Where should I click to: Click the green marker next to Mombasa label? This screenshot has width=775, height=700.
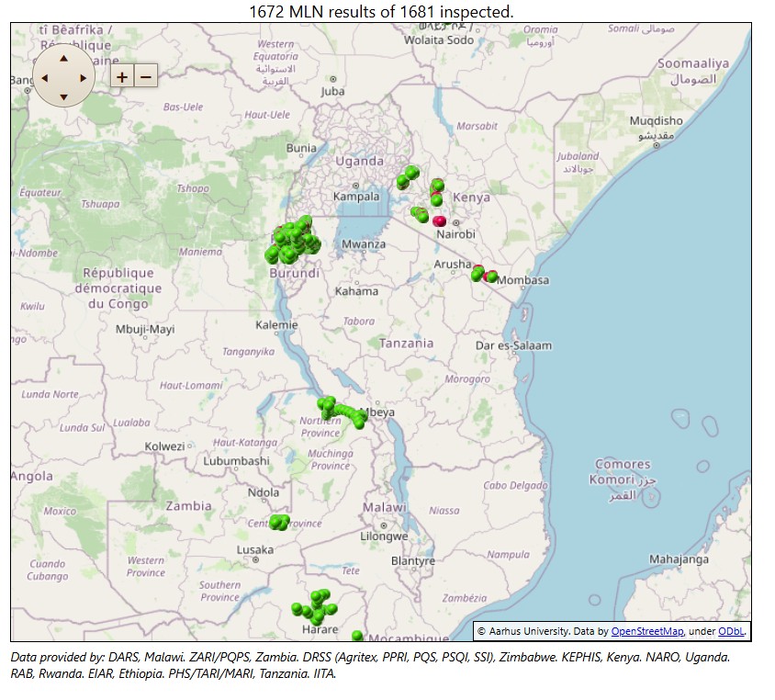[x=492, y=277]
